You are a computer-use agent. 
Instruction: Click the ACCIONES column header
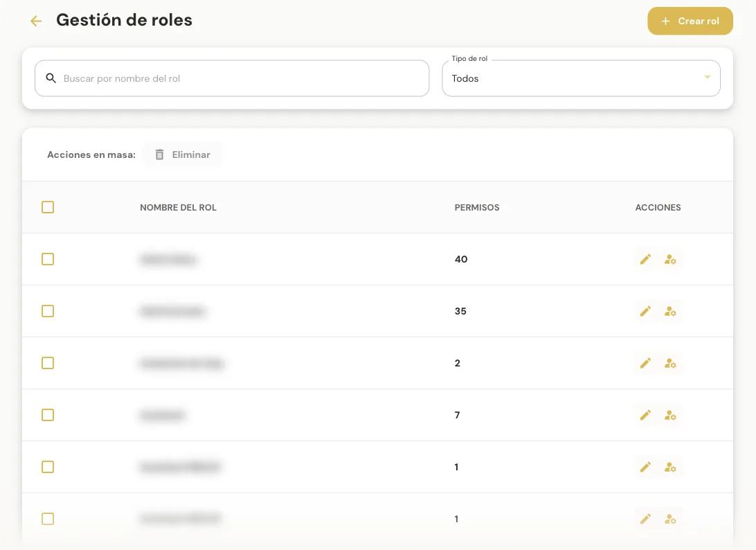pos(658,207)
